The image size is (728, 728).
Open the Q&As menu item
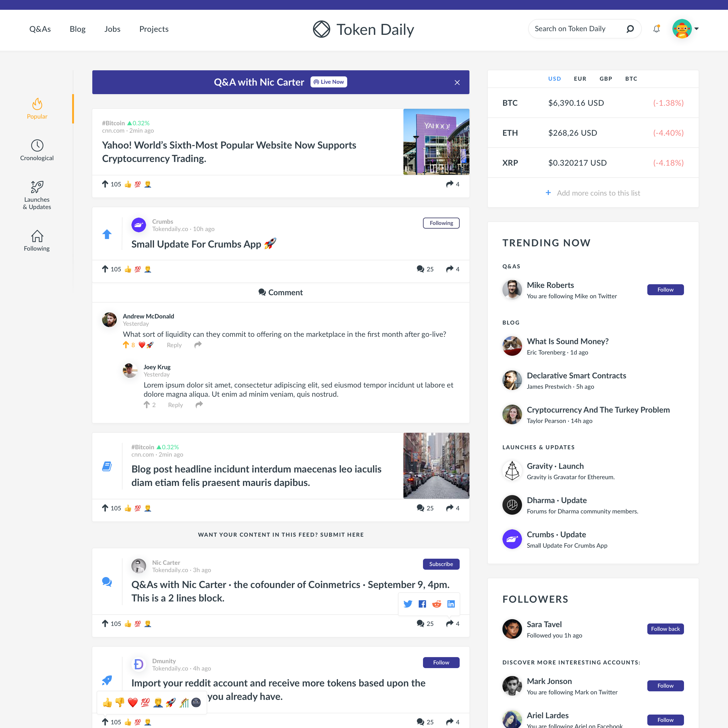click(40, 29)
